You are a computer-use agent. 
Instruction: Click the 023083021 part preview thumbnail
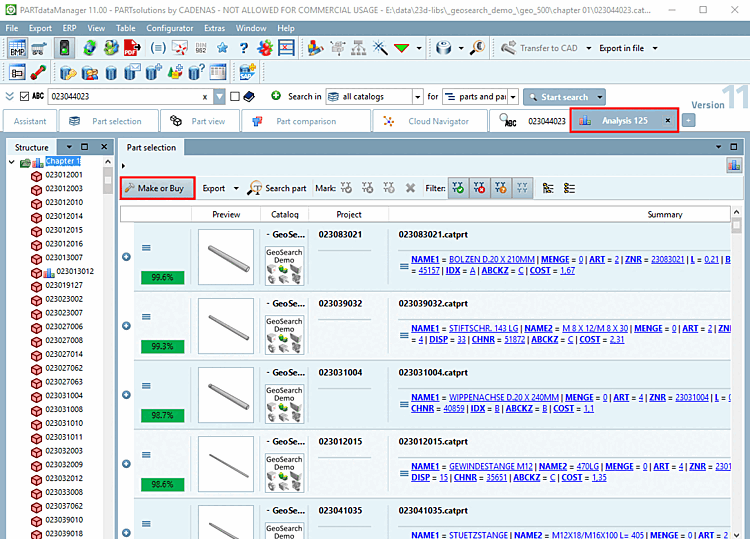pyautogui.click(x=226, y=257)
